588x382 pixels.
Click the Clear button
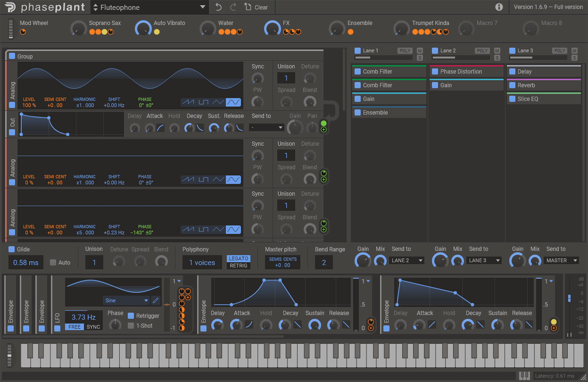pyautogui.click(x=256, y=7)
